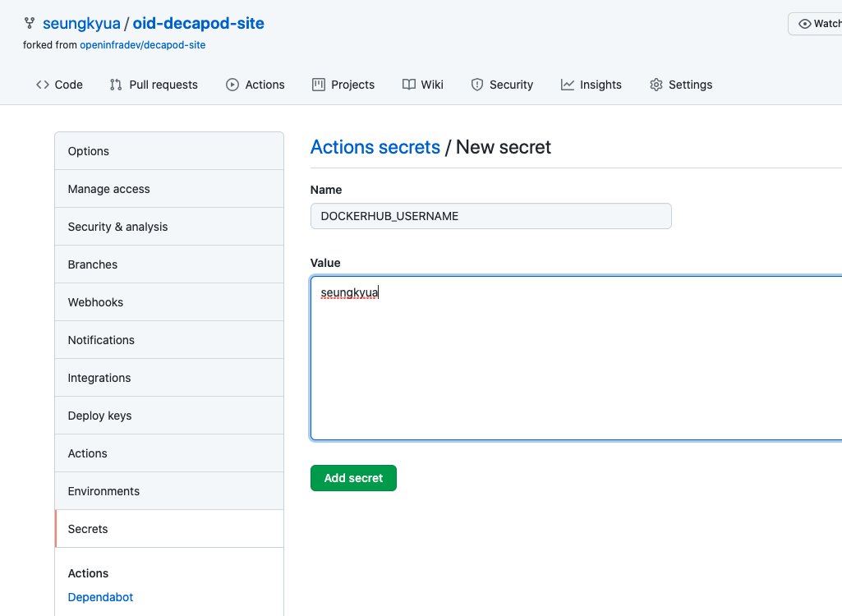Open Deploy keys settings
The width and height of the screenshot is (842, 616).
169,416
